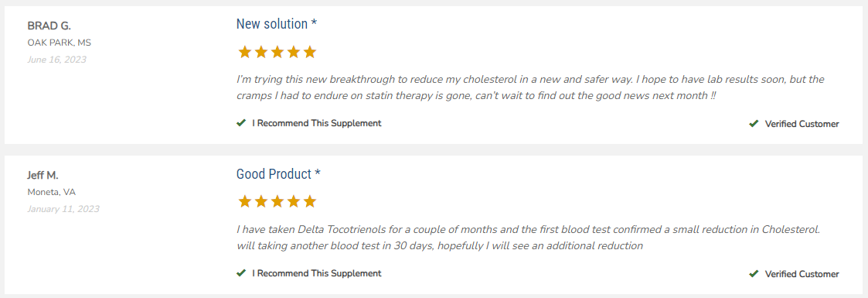This screenshot has width=868, height=298.
Task: Click Verified Customer checkmark in Brad G.'s review
Action: click(x=754, y=124)
